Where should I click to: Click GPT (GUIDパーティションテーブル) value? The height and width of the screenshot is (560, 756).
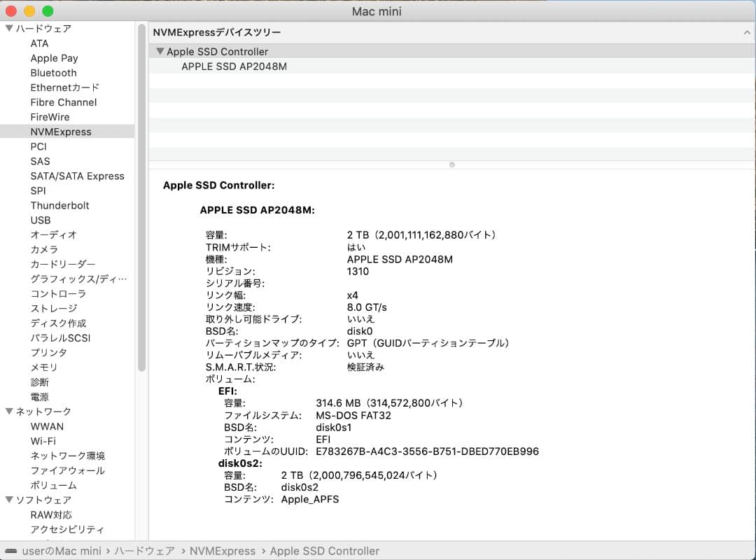pyautogui.click(x=428, y=343)
